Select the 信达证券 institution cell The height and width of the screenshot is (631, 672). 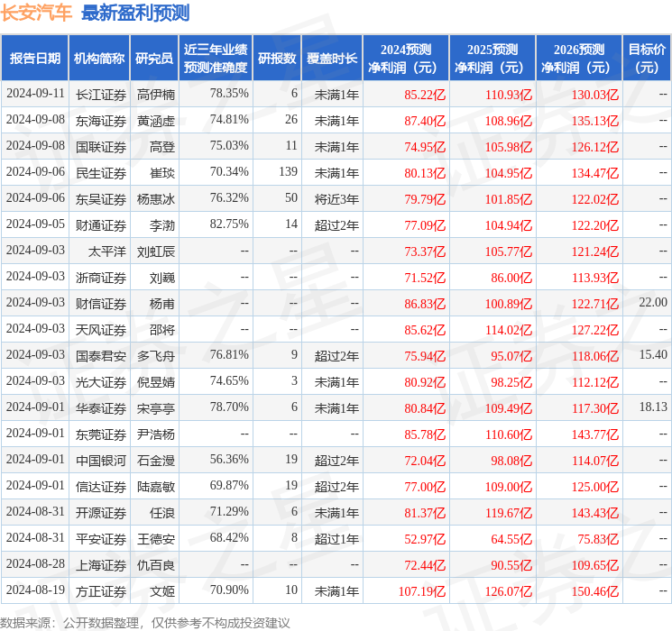click(101, 486)
